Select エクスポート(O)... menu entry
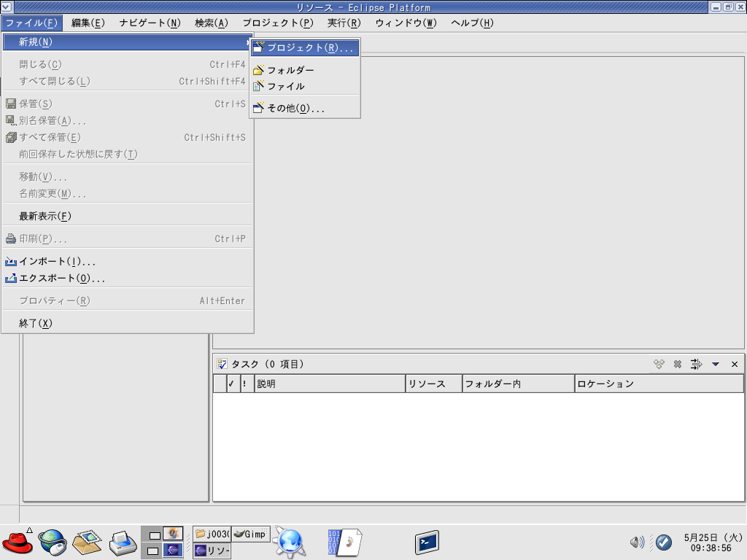 (x=128, y=278)
